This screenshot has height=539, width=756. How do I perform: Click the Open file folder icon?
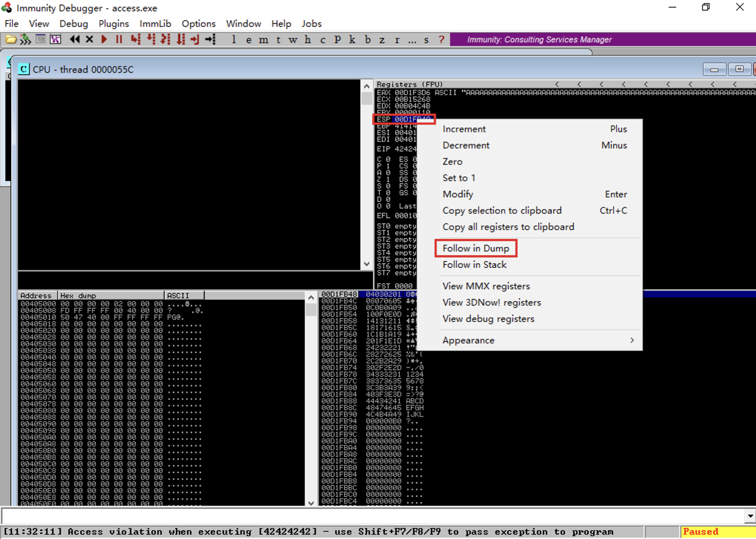pos(11,39)
